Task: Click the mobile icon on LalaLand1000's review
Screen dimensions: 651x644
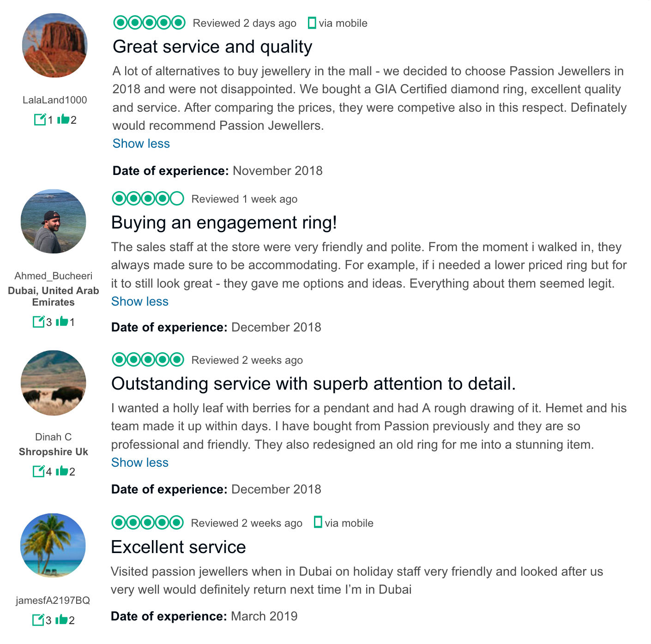Action: 312,23
